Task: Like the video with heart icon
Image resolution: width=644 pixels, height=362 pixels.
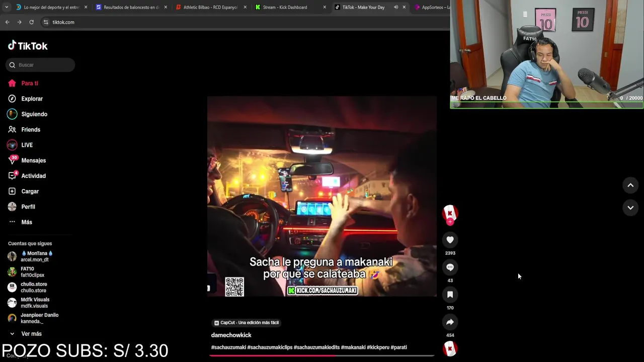Action: click(450, 240)
